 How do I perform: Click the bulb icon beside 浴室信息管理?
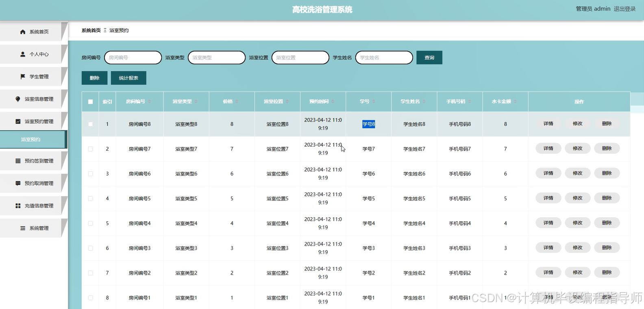coord(18,99)
